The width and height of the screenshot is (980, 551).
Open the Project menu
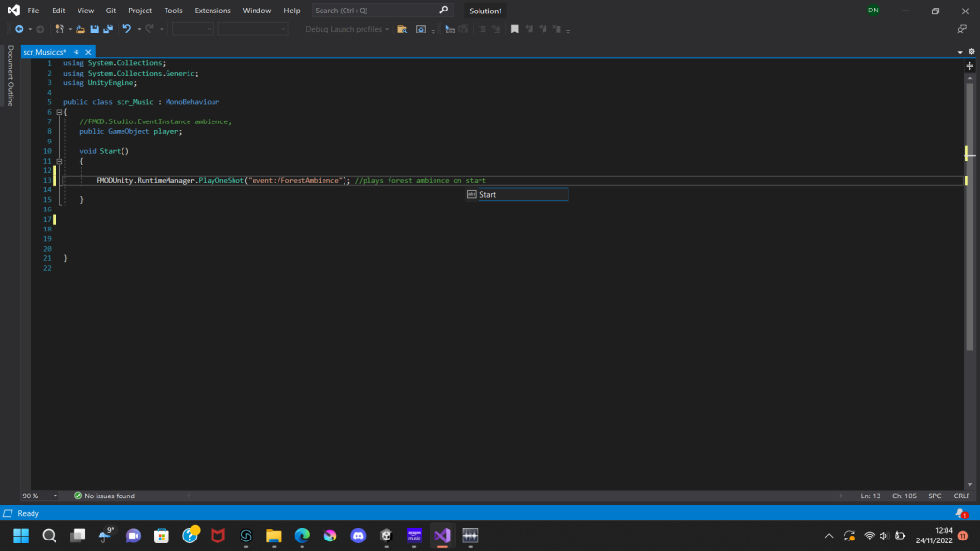tap(140, 11)
